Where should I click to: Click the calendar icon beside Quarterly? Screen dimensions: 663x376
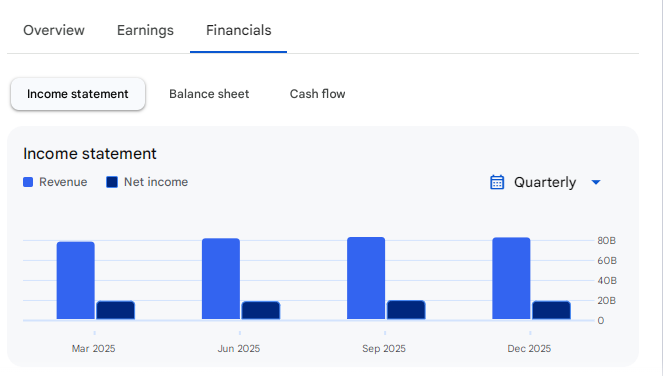(x=497, y=182)
